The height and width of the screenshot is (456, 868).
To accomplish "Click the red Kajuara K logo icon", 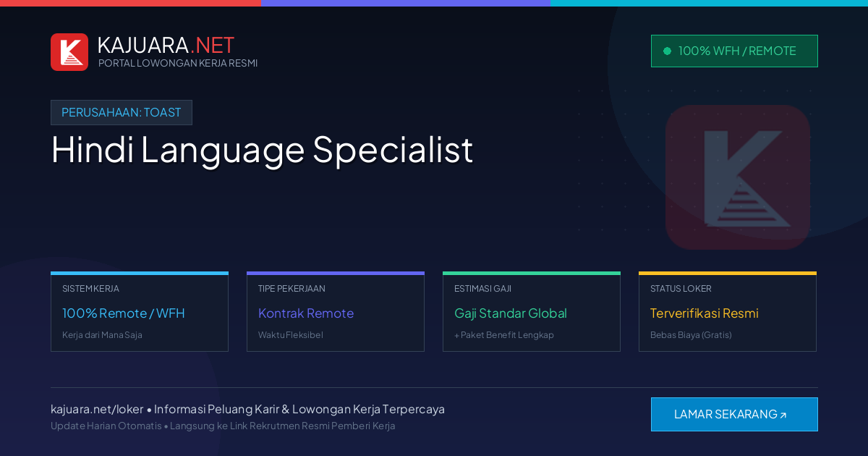I will click(69, 52).
